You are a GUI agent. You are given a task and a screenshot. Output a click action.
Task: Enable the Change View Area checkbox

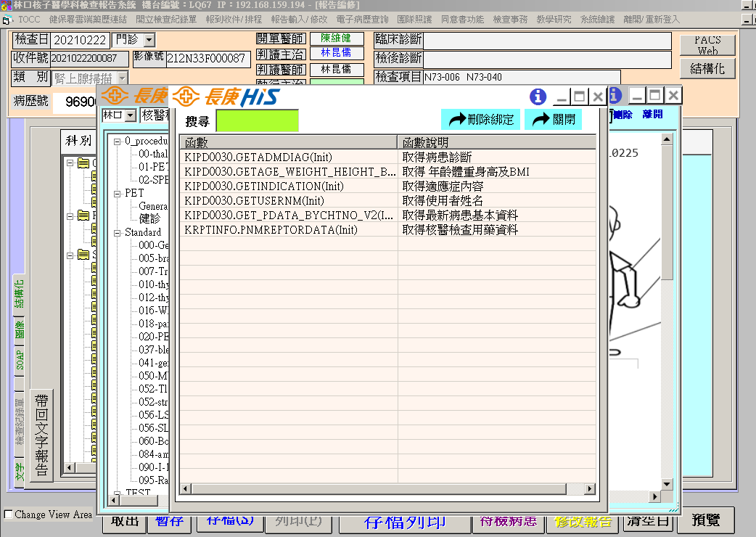[x=8, y=515]
